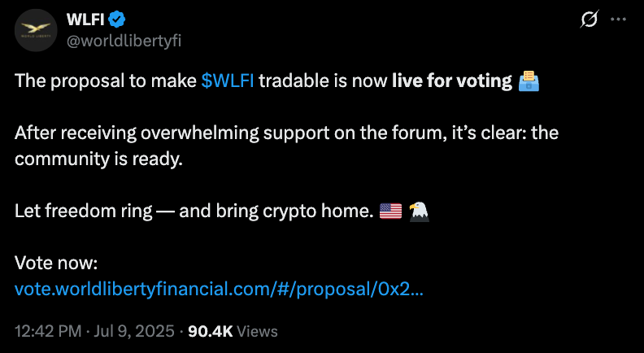This screenshot has height=353, width=644.
Task: Click the $WLFI cashtag
Action: [x=228, y=81]
